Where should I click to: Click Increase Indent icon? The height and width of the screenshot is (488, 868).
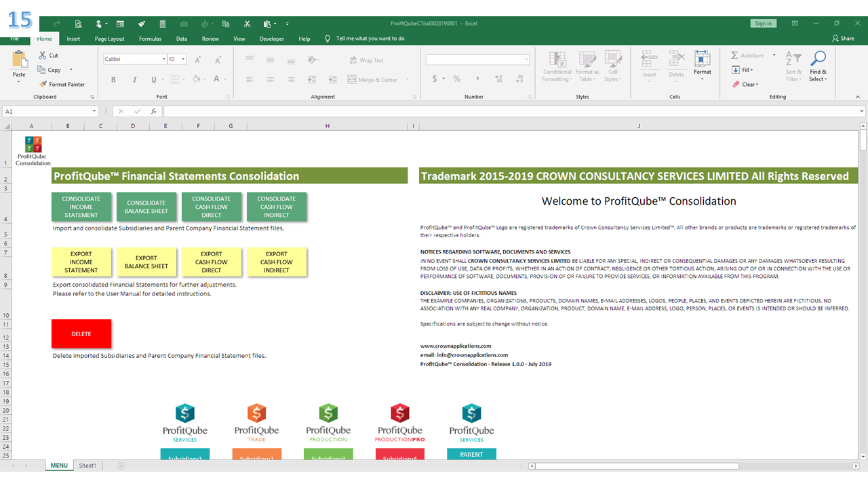(x=332, y=79)
